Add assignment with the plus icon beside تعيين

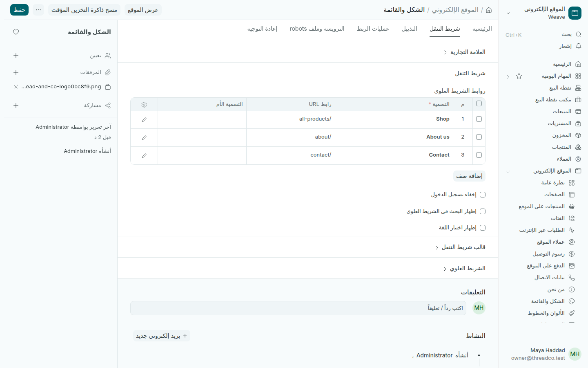[x=16, y=56]
